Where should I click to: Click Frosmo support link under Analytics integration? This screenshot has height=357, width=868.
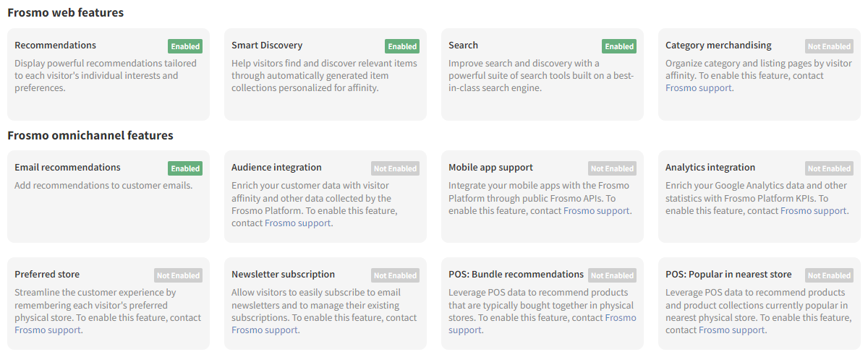[814, 211]
